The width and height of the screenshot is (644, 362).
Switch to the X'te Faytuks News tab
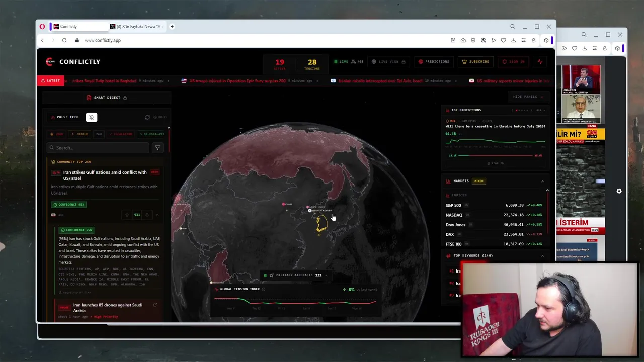click(138, 26)
